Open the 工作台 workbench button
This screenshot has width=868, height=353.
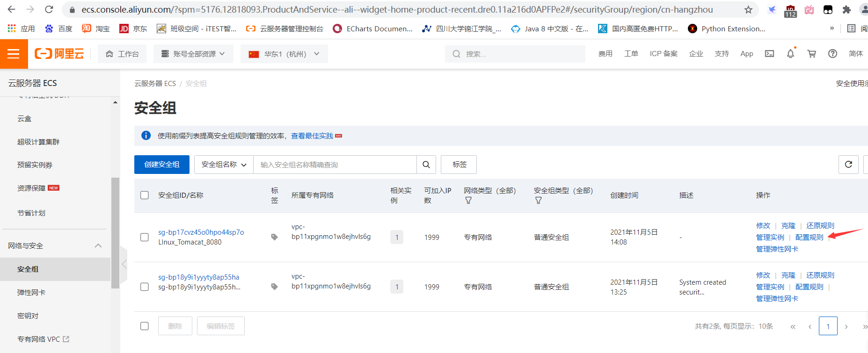[x=122, y=54]
